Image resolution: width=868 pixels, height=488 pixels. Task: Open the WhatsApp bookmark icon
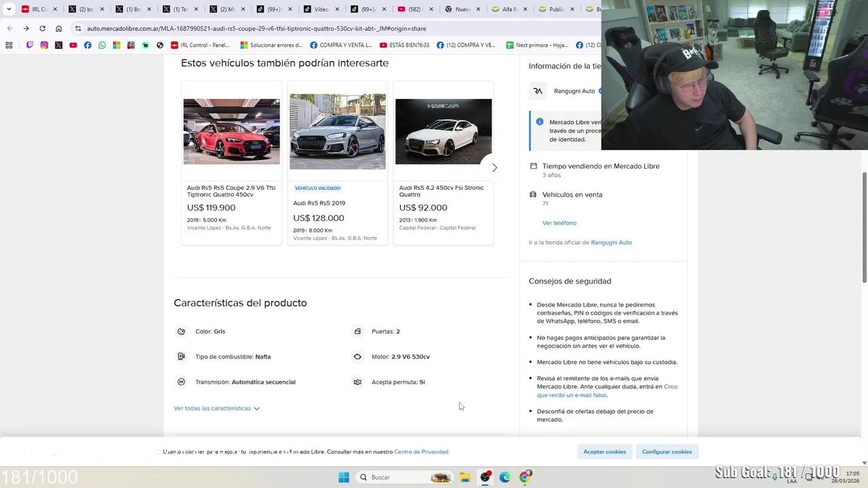[102, 45]
